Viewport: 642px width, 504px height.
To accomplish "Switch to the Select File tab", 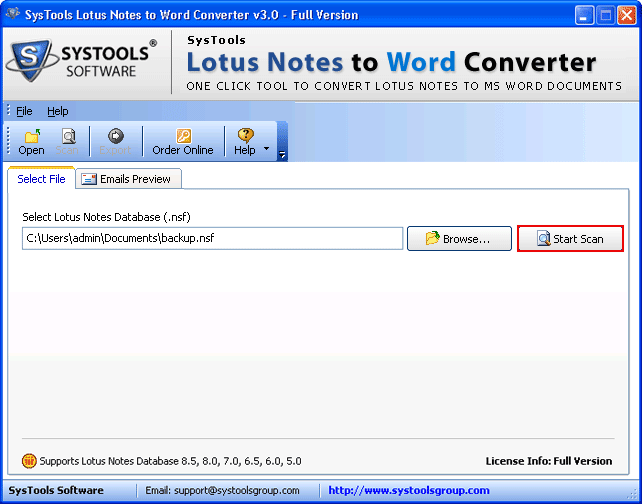I will (41, 179).
